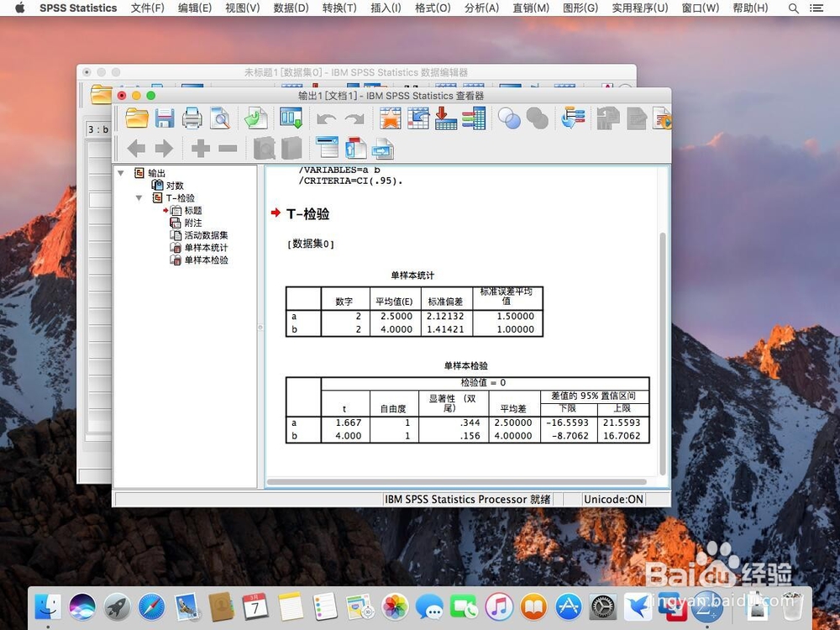Viewport: 840px width, 630px height.
Task: Launch Safari from the Dock
Action: pos(151,606)
